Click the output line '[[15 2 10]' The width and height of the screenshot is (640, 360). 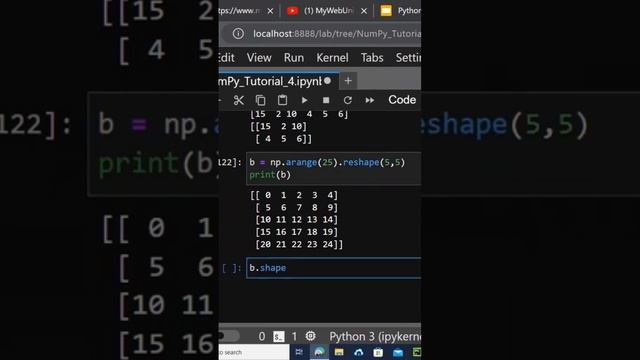tap(278, 126)
